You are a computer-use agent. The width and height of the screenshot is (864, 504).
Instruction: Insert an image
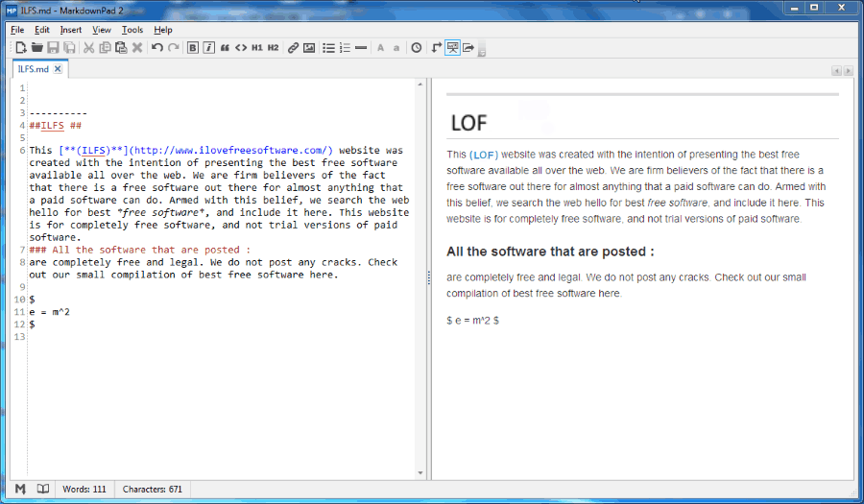(x=309, y=48)
